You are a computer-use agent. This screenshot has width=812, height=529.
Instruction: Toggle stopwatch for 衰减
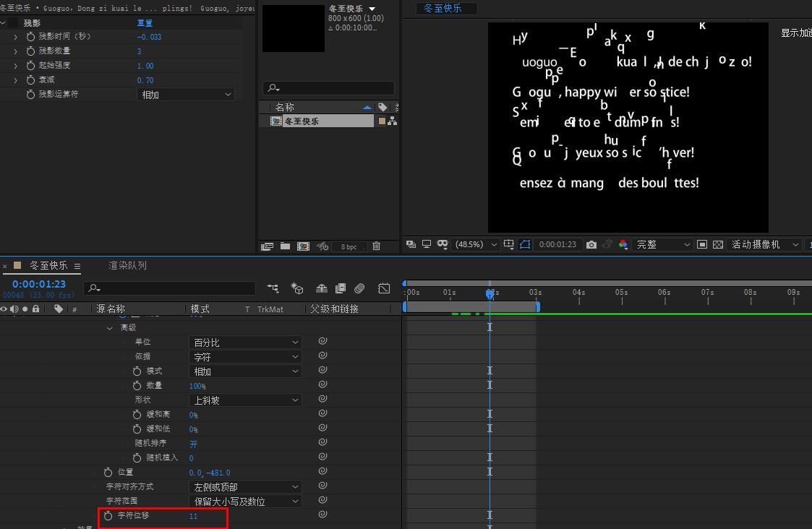(30, 80)
